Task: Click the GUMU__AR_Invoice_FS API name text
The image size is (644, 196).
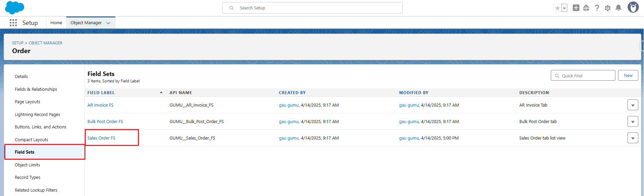Action: 191,105
